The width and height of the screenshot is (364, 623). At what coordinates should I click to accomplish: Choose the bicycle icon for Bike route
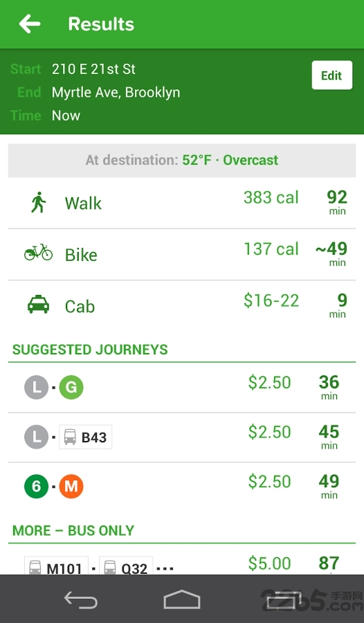pyautogui.click(x=38, y=253)
